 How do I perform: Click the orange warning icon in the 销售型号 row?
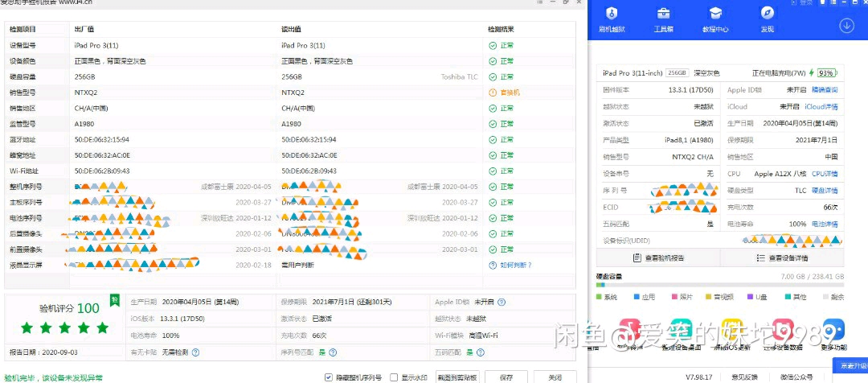[x=493, y=93]
